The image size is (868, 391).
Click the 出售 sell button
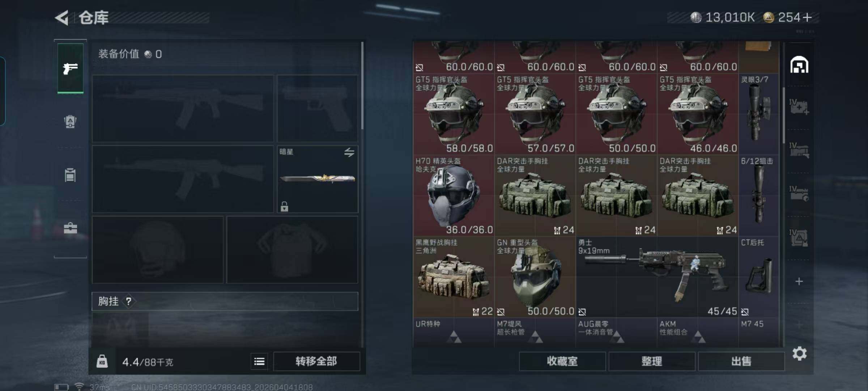point(741,361)
